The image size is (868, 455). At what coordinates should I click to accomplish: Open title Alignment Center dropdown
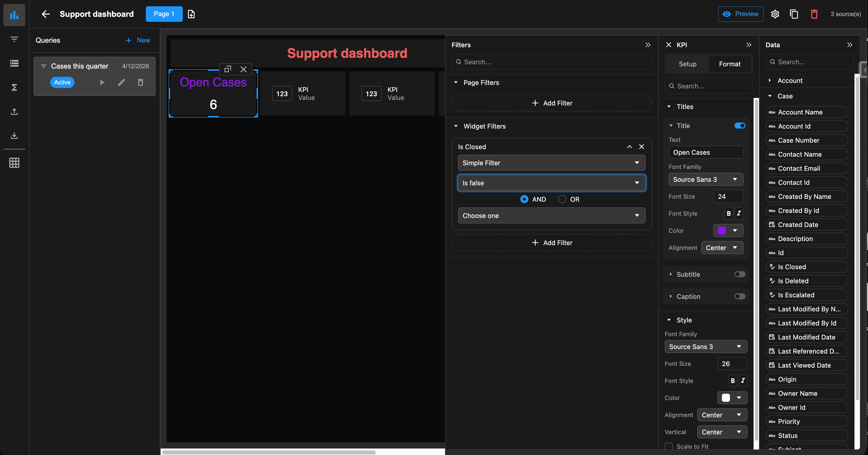click(x=722, y=248)
